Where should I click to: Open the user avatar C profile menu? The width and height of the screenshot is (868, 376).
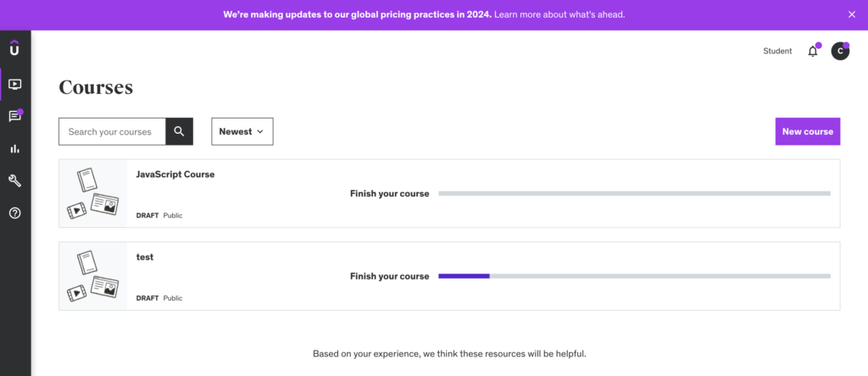point(840,51)
